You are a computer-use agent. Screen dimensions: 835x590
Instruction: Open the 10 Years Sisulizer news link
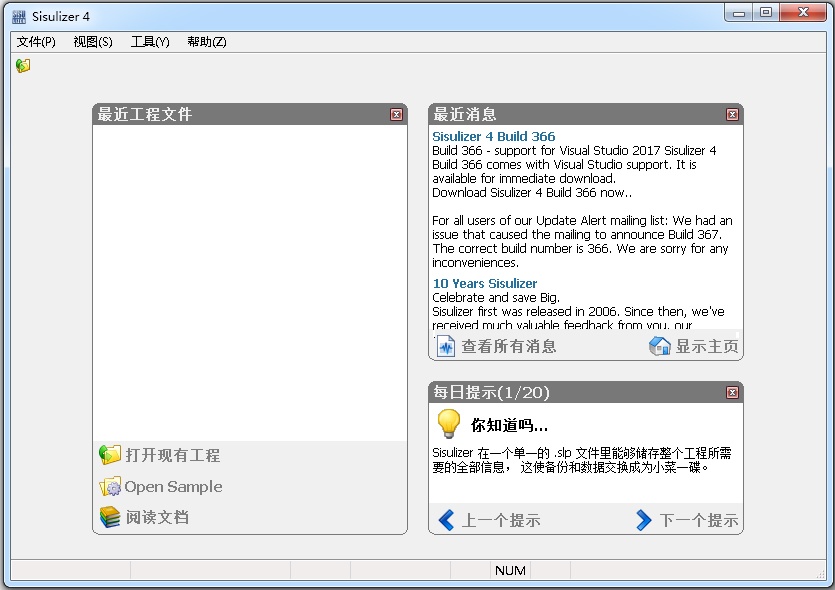[x=485, y=284]
